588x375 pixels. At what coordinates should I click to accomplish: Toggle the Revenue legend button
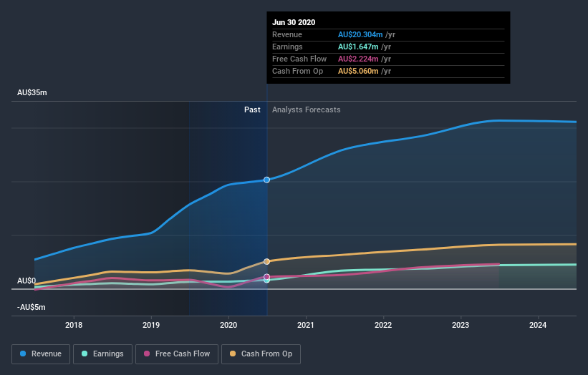click(x=41, y=354)
